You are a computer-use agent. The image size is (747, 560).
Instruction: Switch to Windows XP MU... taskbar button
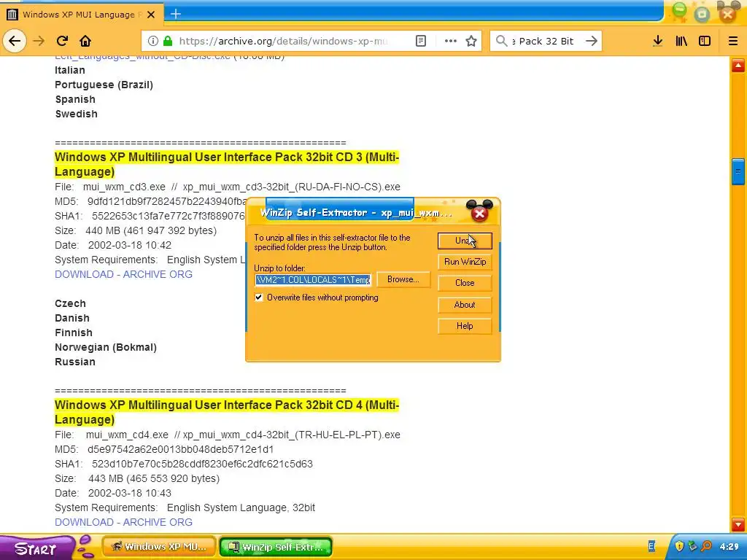[x=159, y=547]
